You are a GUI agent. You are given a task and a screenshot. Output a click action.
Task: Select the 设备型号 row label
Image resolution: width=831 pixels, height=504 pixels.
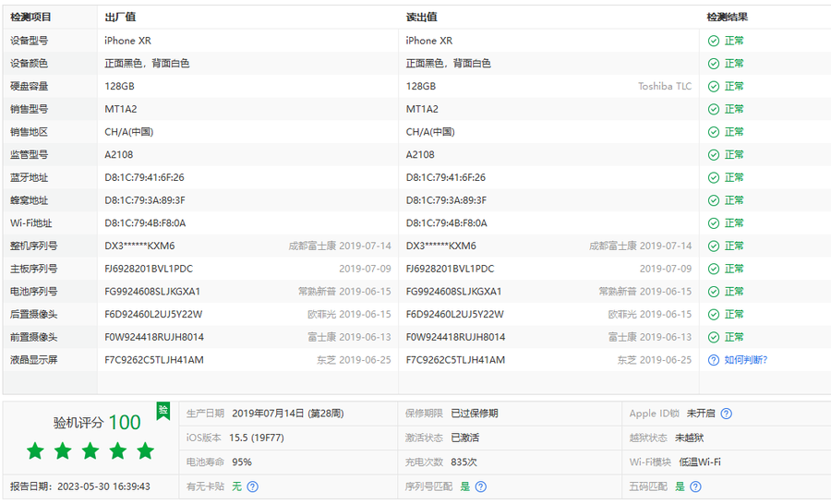[30, 41]
